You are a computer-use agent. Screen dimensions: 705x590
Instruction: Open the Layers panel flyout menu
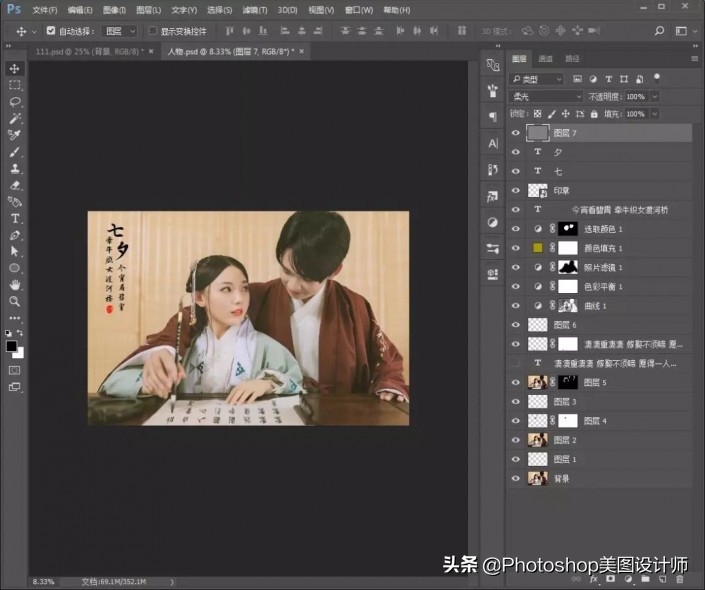(694, 58)
